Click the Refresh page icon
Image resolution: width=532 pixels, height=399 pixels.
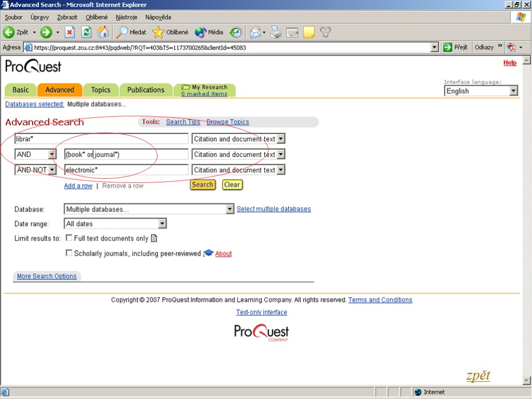pos(87,32)
